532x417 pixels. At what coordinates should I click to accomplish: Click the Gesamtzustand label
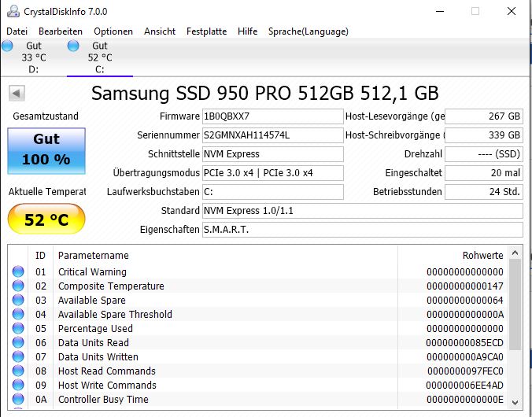click(x=46, y=116)
